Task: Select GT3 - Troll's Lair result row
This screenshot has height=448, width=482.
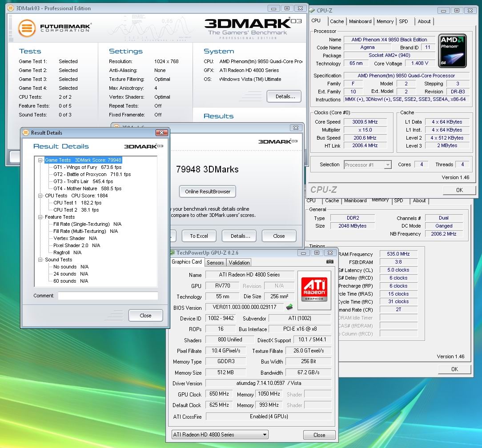Action: pyautogui.click(x=83, y=181)
